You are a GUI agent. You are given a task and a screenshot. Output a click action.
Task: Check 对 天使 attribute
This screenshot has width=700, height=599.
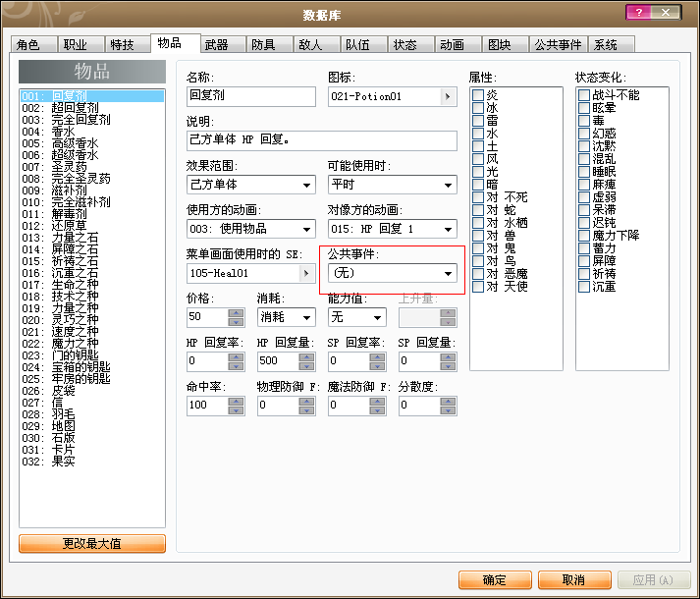click(478, 287)
